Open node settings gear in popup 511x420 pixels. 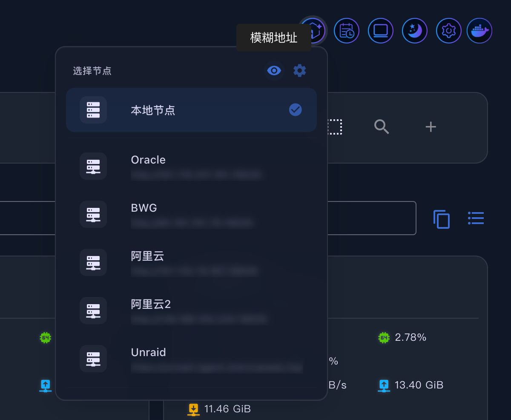300,70
